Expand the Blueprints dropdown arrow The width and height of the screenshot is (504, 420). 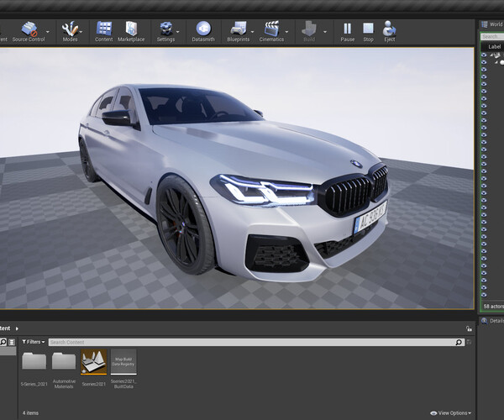pyautogui.click(x=252, y=32)
